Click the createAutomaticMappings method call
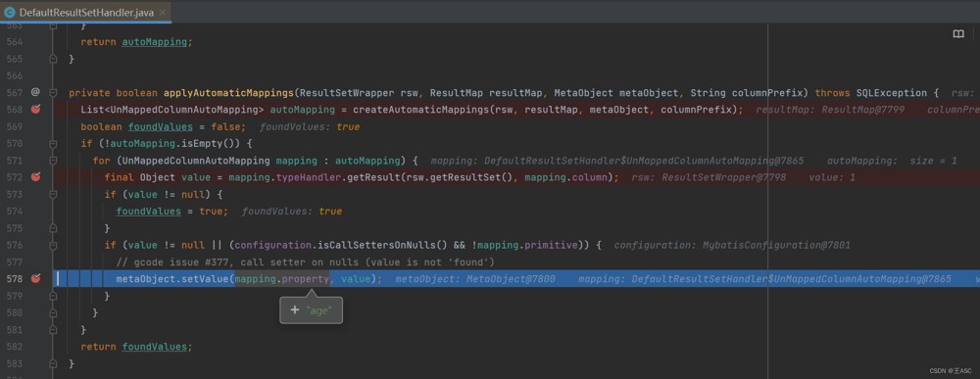The width and height of the screenshot is (980, 379). coord(420,110)
